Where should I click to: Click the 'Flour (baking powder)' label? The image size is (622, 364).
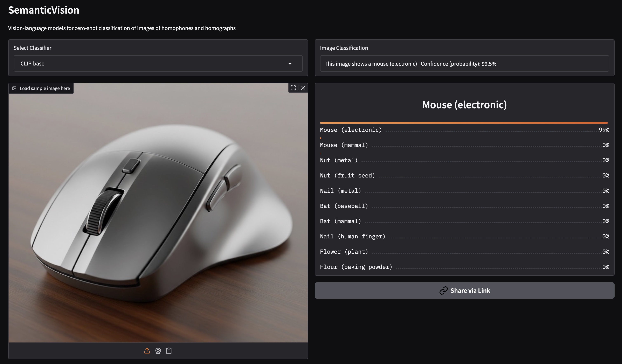tap(356, 267)
